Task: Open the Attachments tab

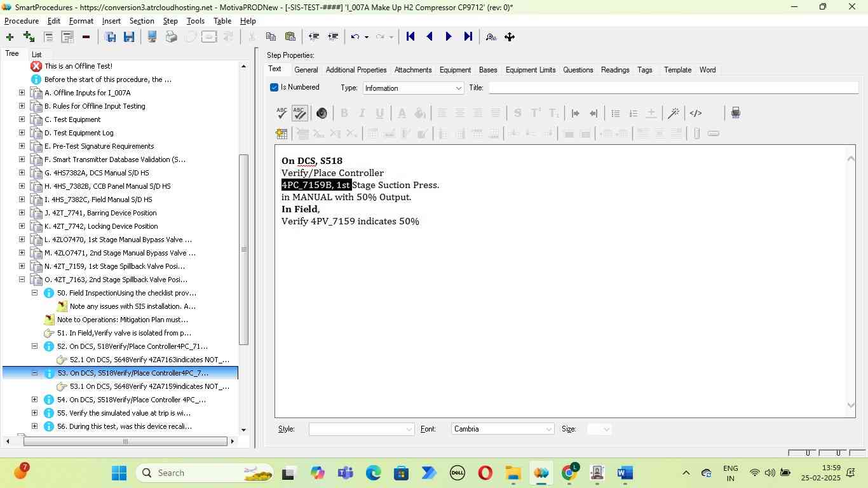Action: pos(413,70)
